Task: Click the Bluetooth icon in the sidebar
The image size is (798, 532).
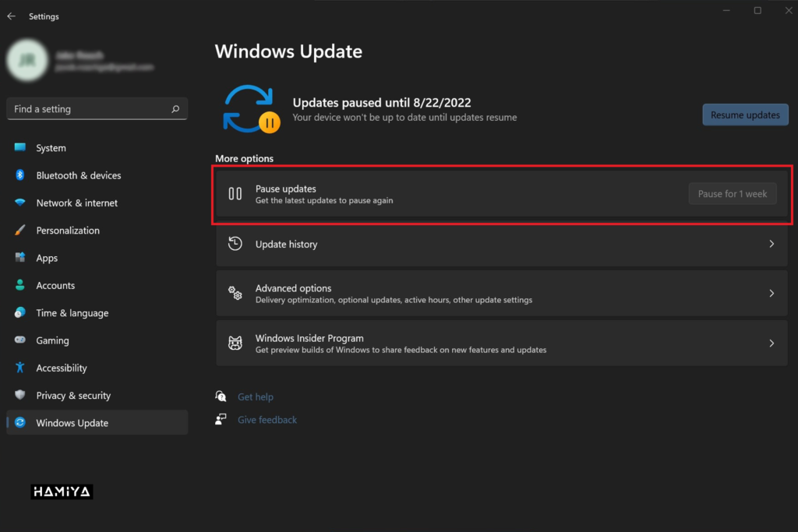Action: (x=20, y=175)
